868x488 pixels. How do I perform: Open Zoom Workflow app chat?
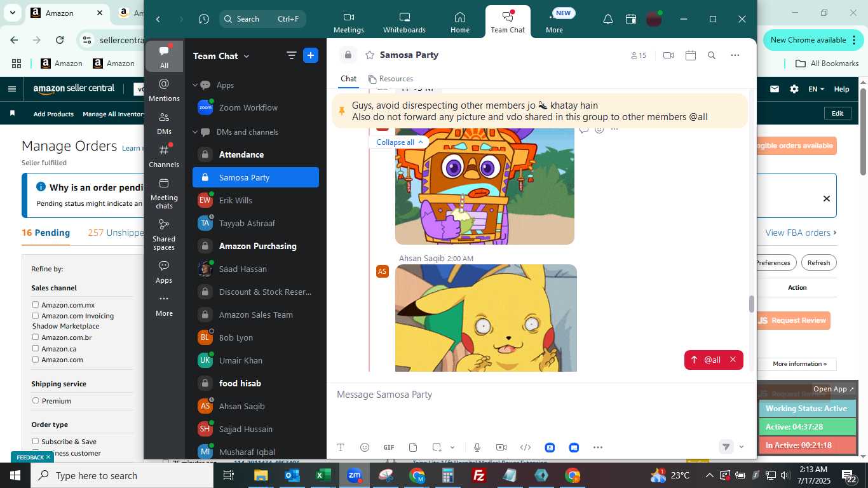tap(255, 107)
